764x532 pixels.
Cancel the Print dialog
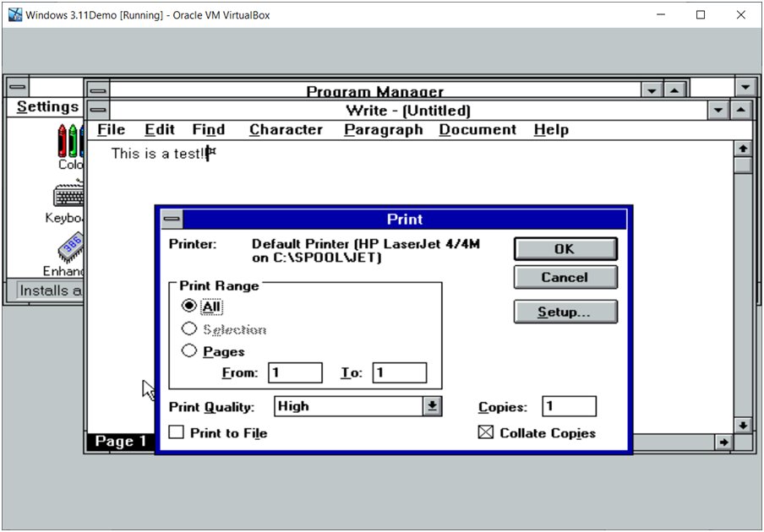565,277
